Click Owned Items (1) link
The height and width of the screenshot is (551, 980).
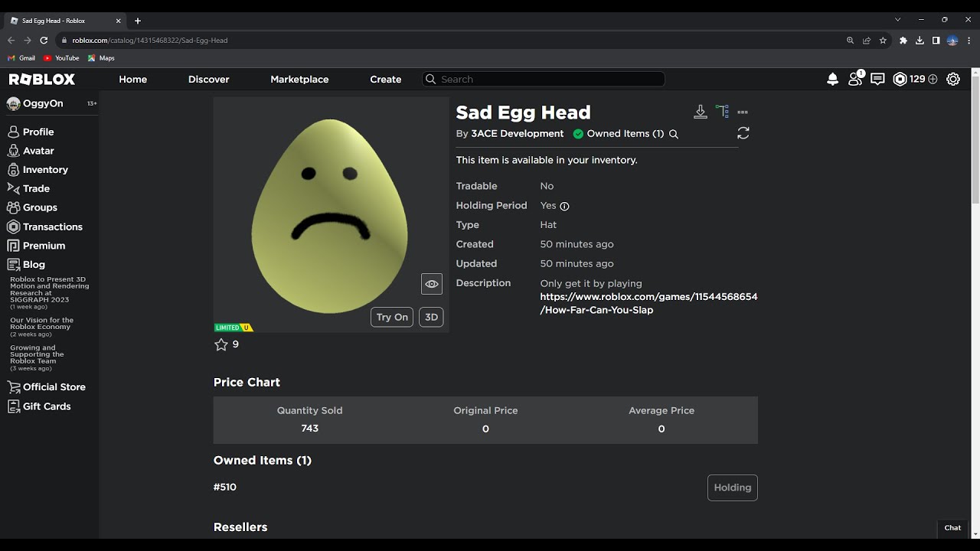click(626, 134)
